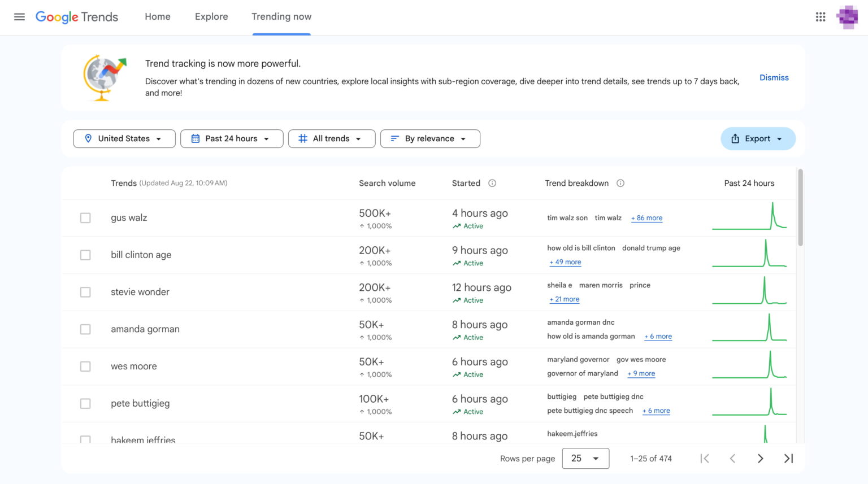Expand the Past 24 hours filter
868x484 pixels.
point(232,139)
